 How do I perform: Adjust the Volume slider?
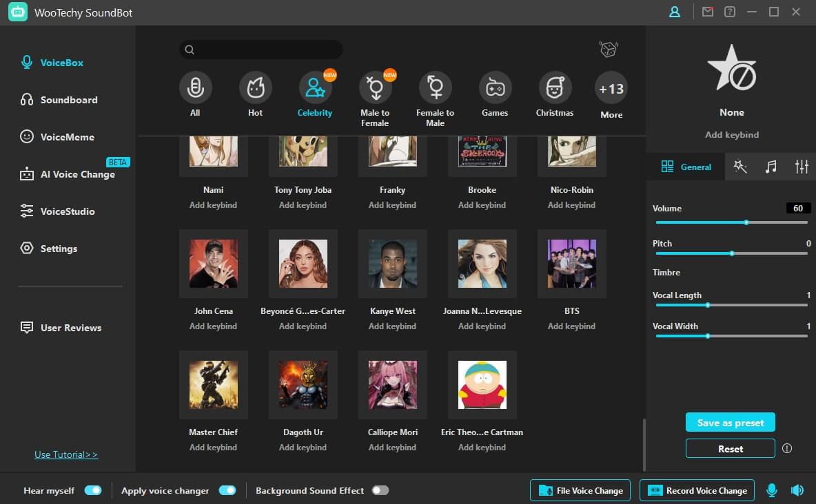(x=746, y=222)
